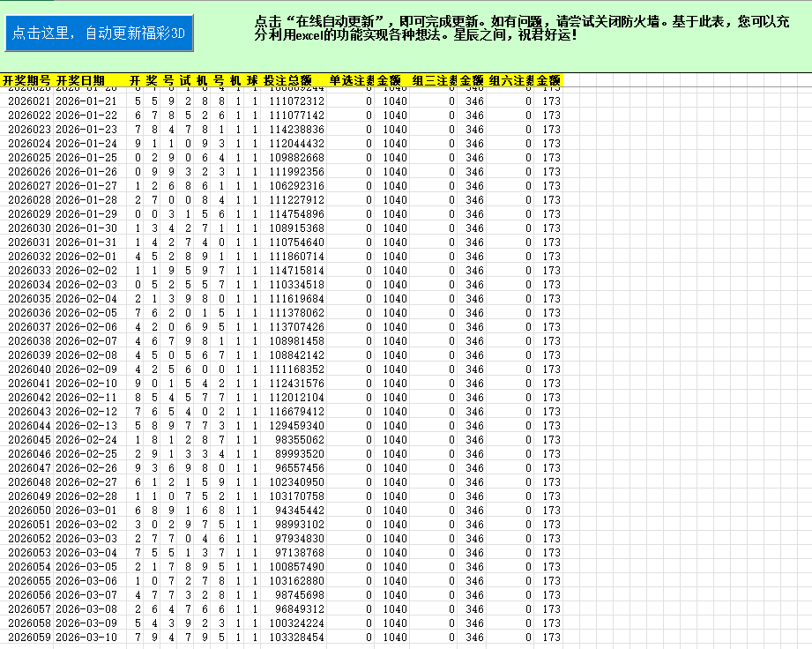Click the 单选注数 header cell

click(x=352, y=80)
